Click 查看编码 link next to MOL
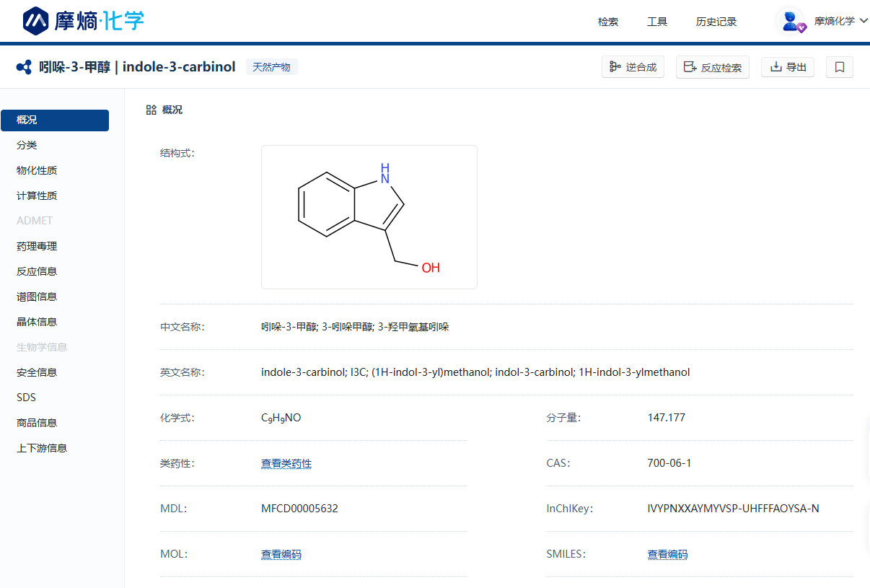The image size is (870, 588). 281,554
